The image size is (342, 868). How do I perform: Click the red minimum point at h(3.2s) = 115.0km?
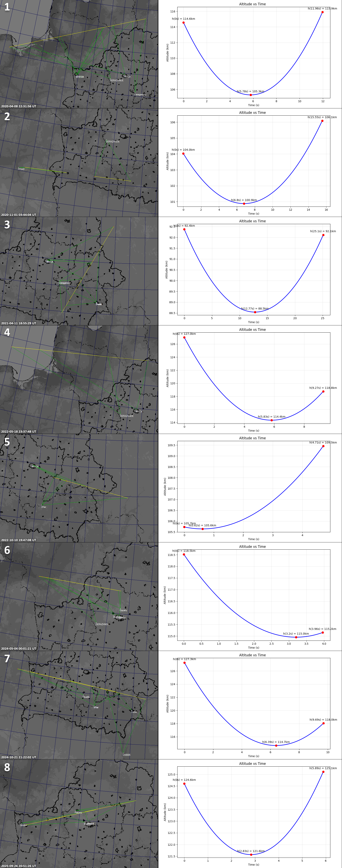pyautogui.click(x=296, y=637)
